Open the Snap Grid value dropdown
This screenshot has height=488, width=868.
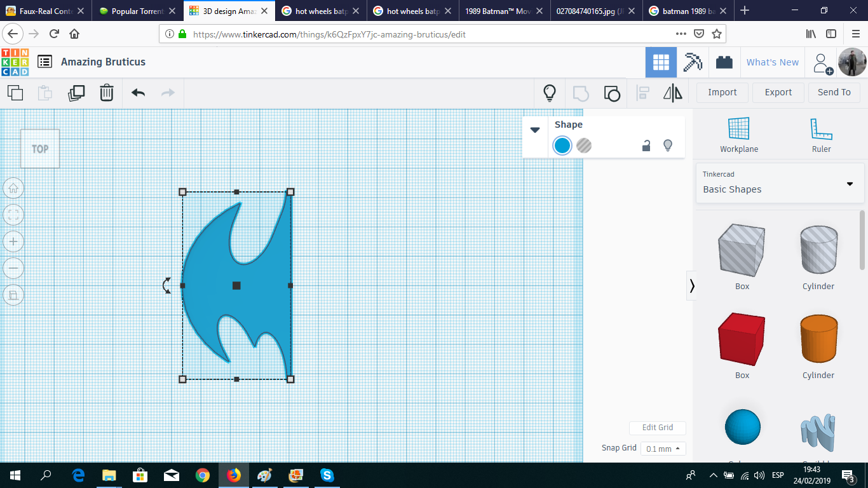click(x=663, y=449)
